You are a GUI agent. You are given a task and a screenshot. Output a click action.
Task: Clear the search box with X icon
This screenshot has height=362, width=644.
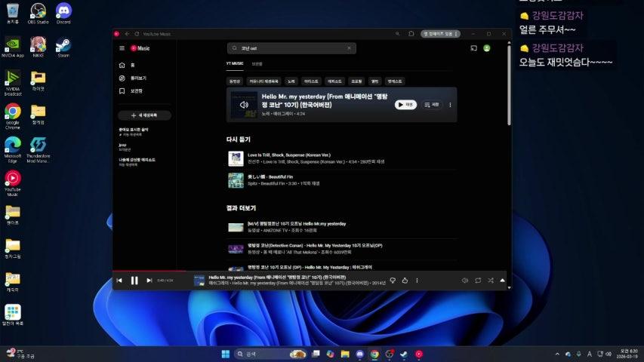[x=349, y=48]
